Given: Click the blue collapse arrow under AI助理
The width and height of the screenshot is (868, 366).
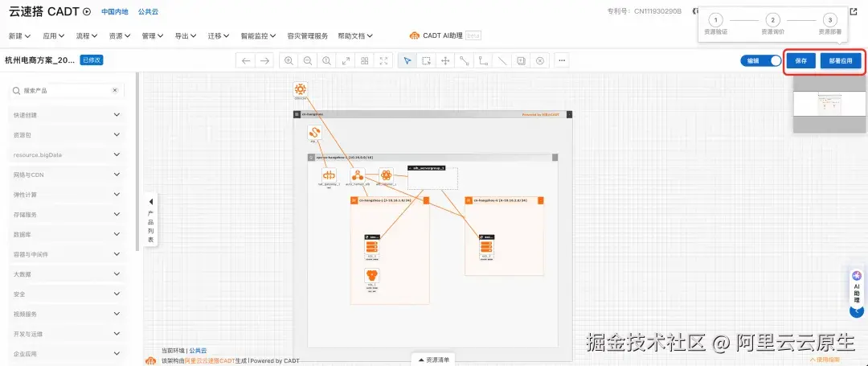Looking at the screenshot, I should point(856,311).
